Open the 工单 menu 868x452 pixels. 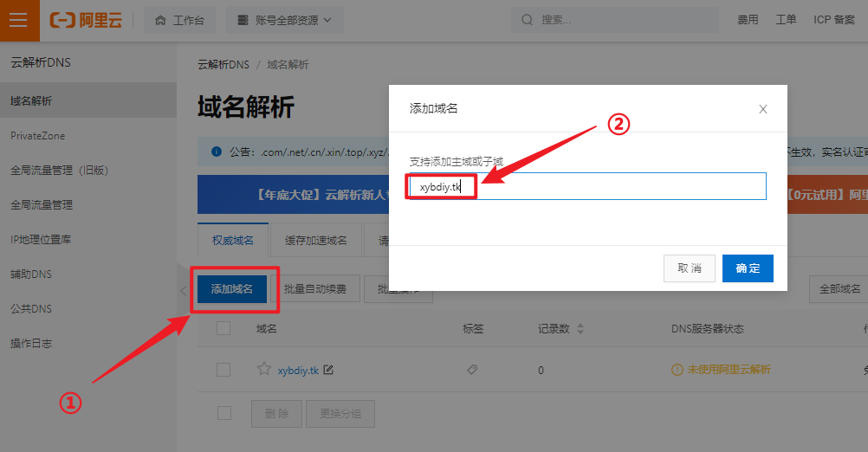point(786,20)
